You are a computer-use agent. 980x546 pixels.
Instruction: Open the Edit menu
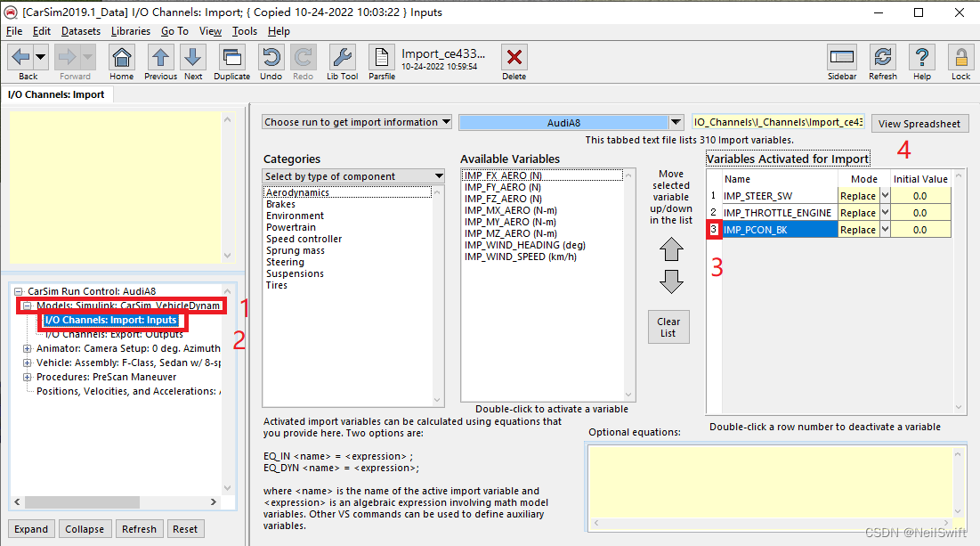42,31
